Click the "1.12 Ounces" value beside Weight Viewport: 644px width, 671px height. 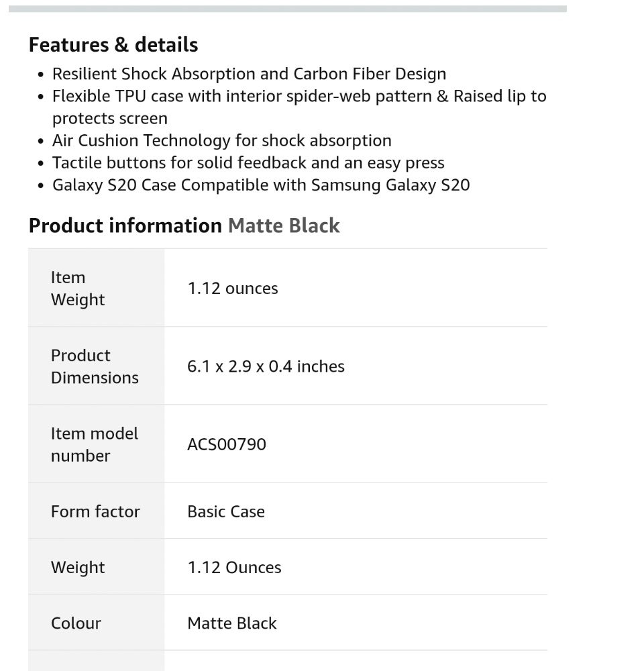[x=234, y=567]
